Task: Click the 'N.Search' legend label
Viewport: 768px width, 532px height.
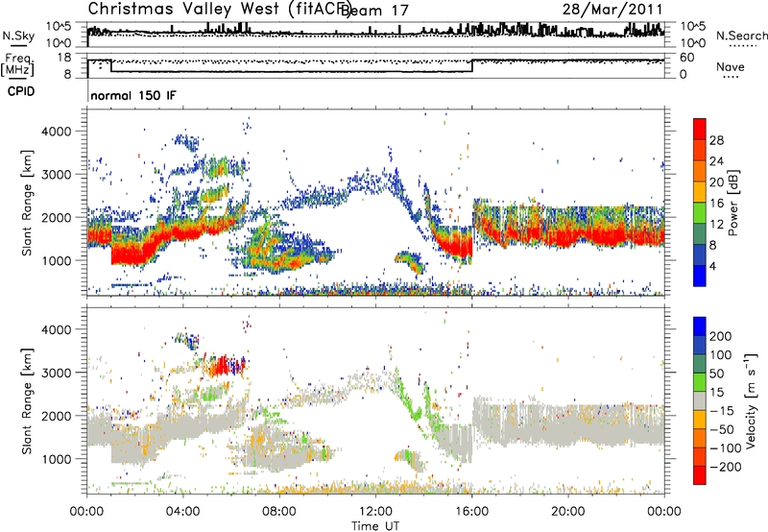Action: coord(741,36)
